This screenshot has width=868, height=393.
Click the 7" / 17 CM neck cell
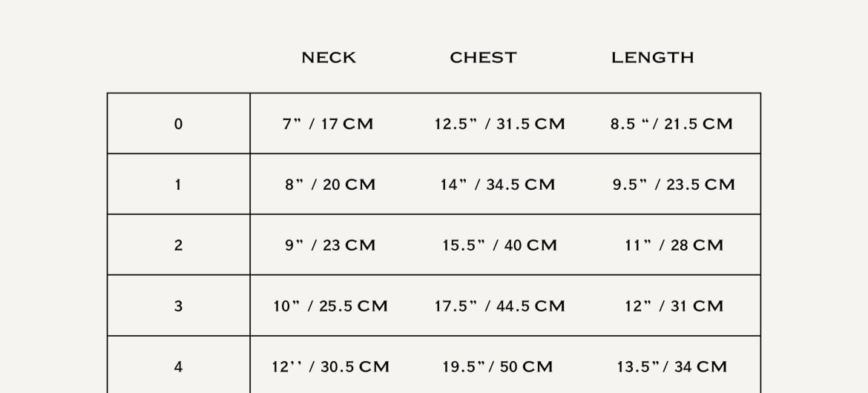coord(328,124)
